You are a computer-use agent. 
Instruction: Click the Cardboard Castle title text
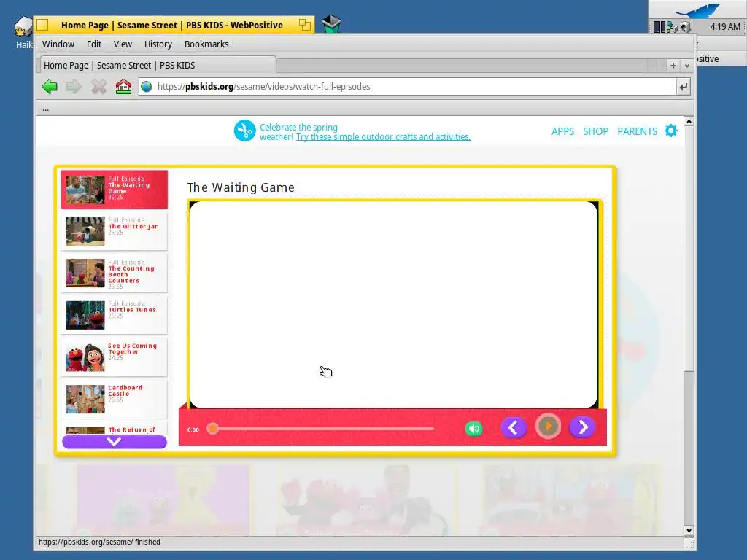click(x=125, y=391)
